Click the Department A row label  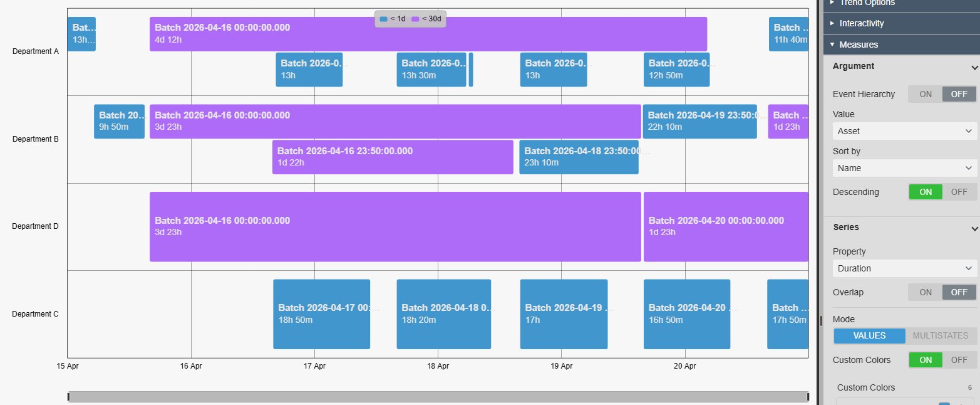36,51
